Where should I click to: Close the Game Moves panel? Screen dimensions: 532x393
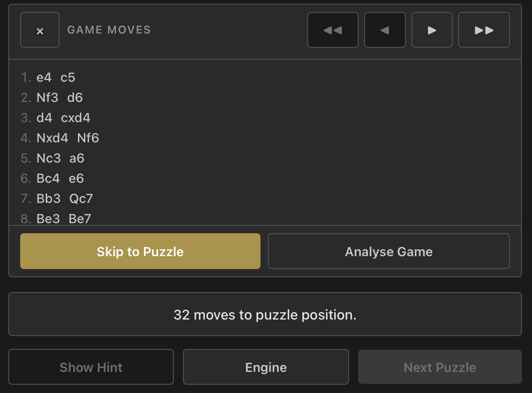point(40,30)
